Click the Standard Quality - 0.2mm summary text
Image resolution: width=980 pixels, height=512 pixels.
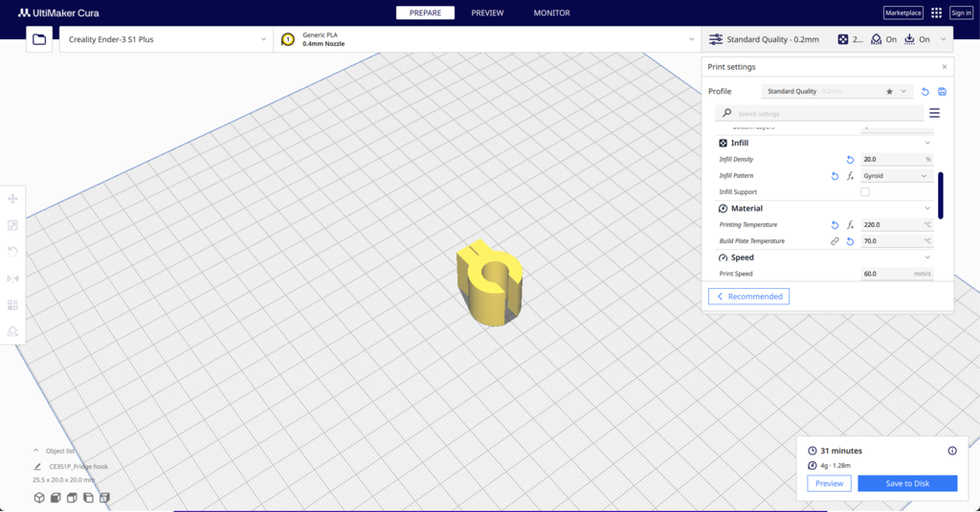pyautogui.click(x=772, y=39)
